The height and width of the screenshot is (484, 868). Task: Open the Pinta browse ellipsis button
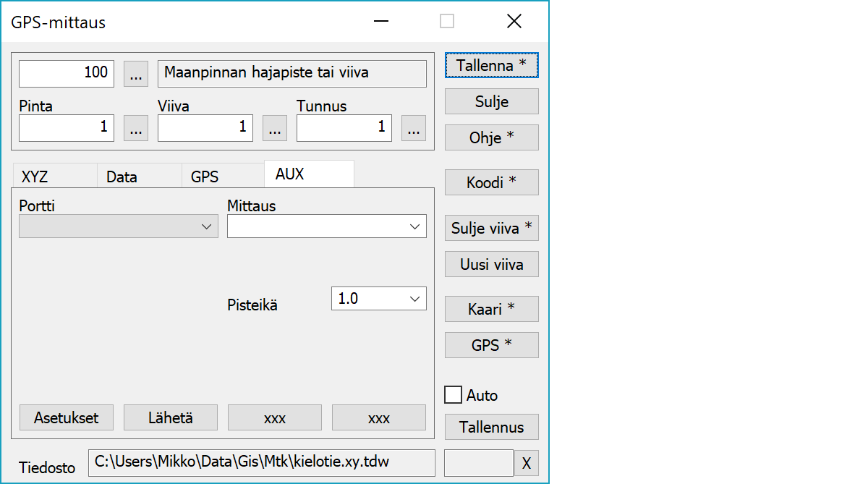click(136, 128)
